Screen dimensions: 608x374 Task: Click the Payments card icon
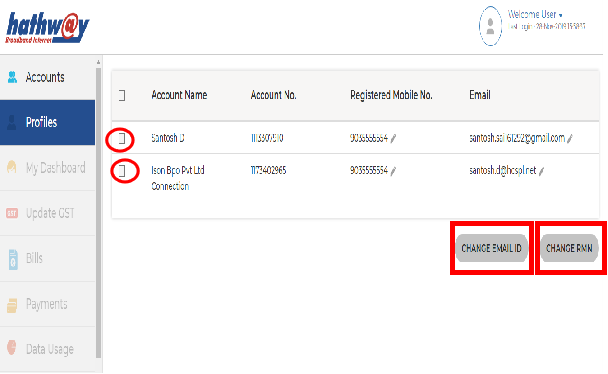[x=12, y=305]
